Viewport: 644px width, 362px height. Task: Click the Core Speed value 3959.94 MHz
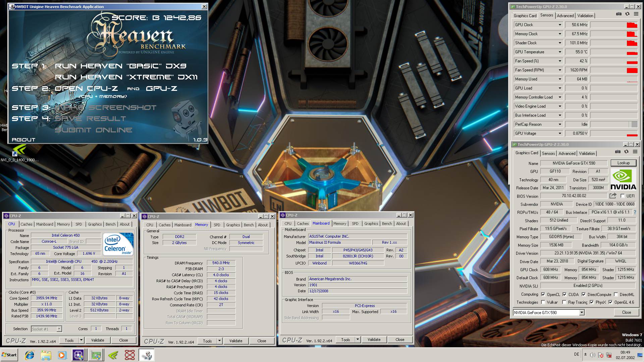[47, 298]
